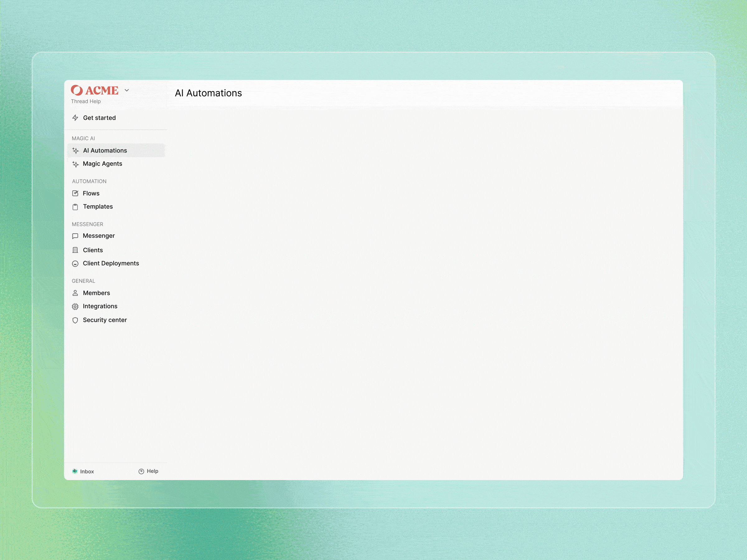747x560 pixels.
Task: Click the AI Automations page title
Action: click(x=208, y=93)
